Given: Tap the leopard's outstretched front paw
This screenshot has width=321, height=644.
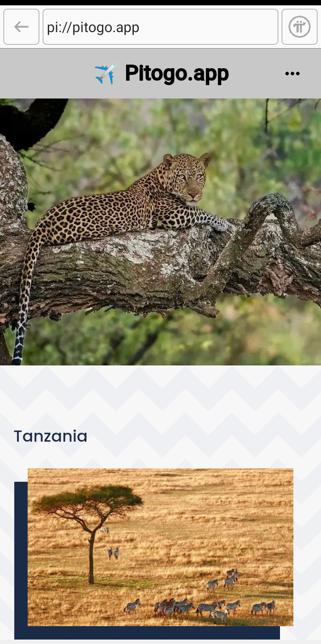Looking at the screenshot, I should (220, 224).
